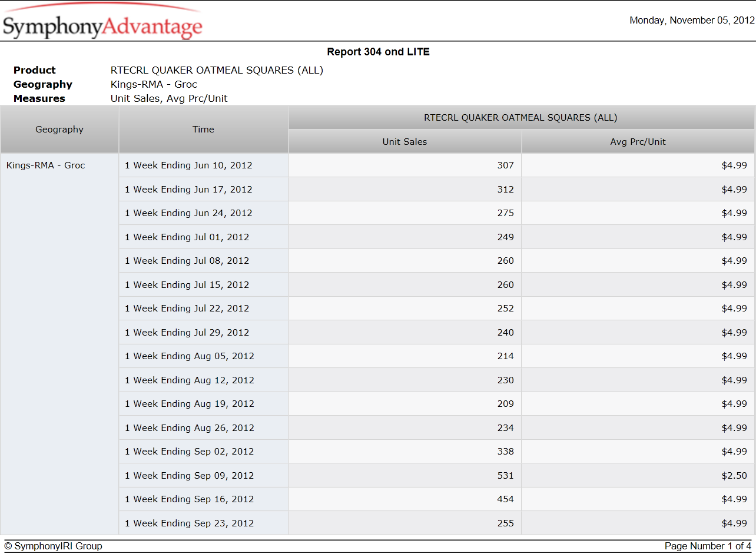The height and width of the screenshot is (557, 756).
Task: Click unit sales value 307
Action: point(506,165)
